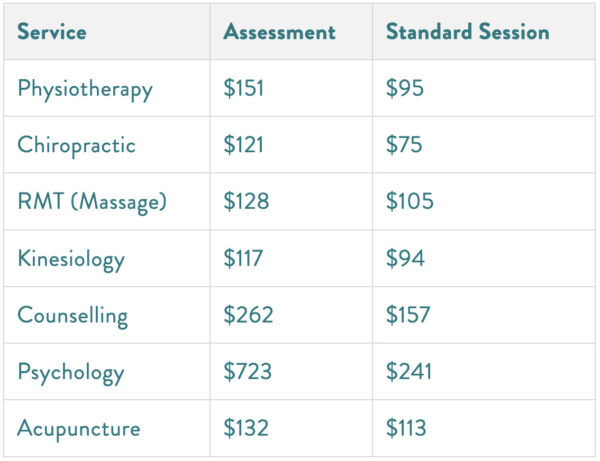Click the $132 Acupuncture assessment price
Viewport: 600px width, 461px height.
[x=246, y=429]
